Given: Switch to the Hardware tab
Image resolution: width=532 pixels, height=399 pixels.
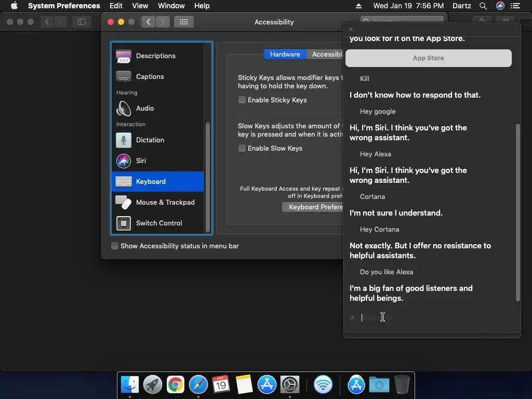Looking at the screenshot, I should (x=285, y=54).
